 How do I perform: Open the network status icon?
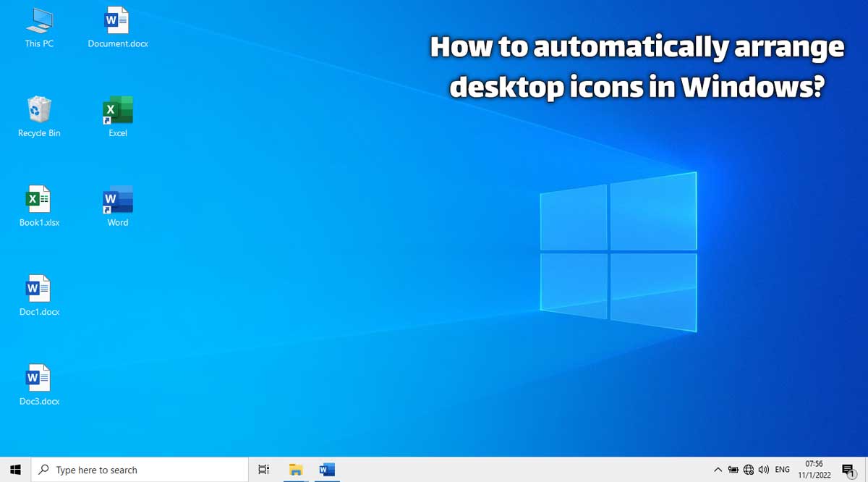(x=748, y=469)
